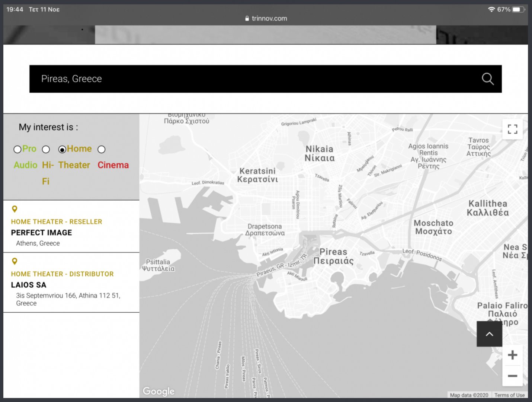The width and height of the screenshot is (532, 402).
Task: Click the Palaio Faliro map label
Action: 502,314
